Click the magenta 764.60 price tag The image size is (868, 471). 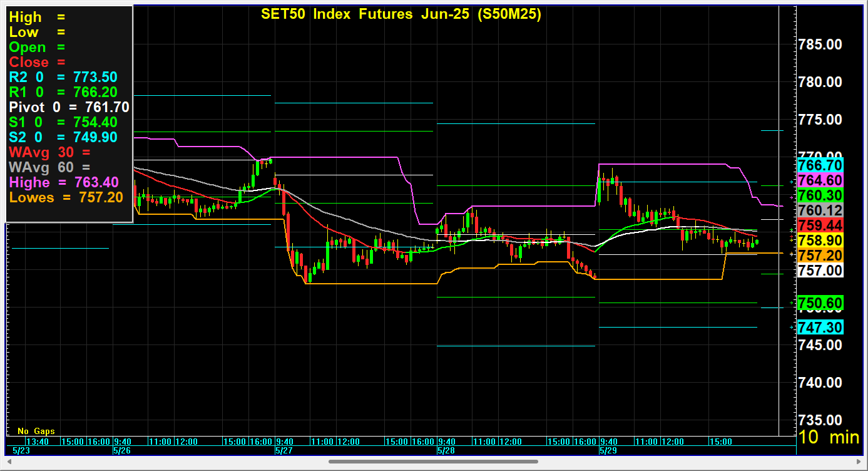click(x=820, y=180)
